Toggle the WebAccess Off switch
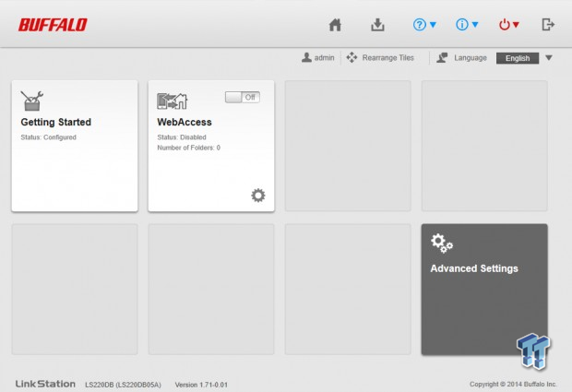572x392 pixels. [243, 98]
